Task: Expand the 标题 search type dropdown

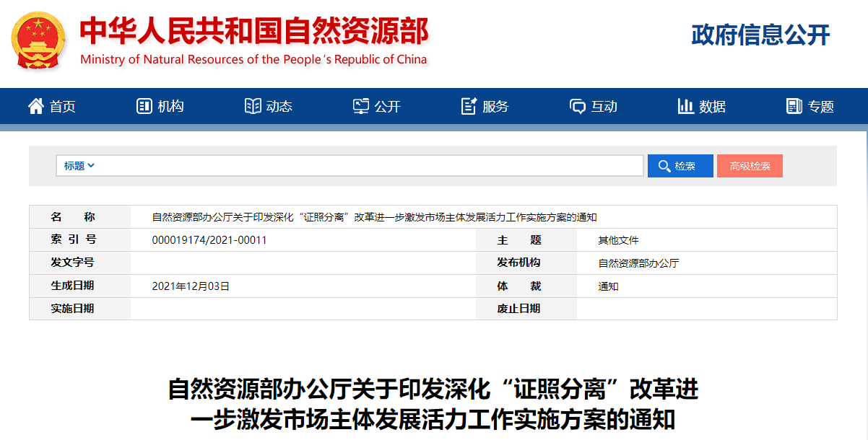Action: (x=79, y=166)
